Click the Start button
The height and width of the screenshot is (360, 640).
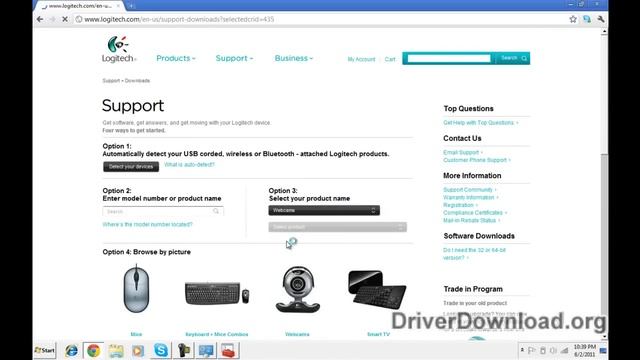pos(45,350)
